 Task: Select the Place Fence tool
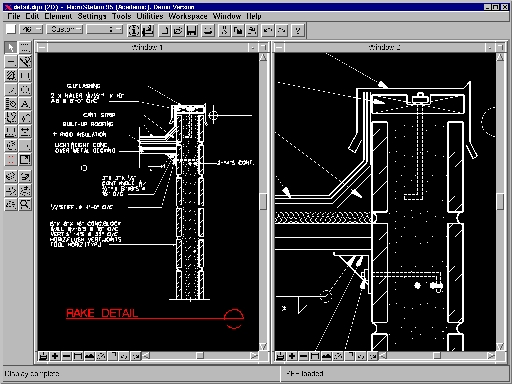pyautogui.click(x=25, y=47)
